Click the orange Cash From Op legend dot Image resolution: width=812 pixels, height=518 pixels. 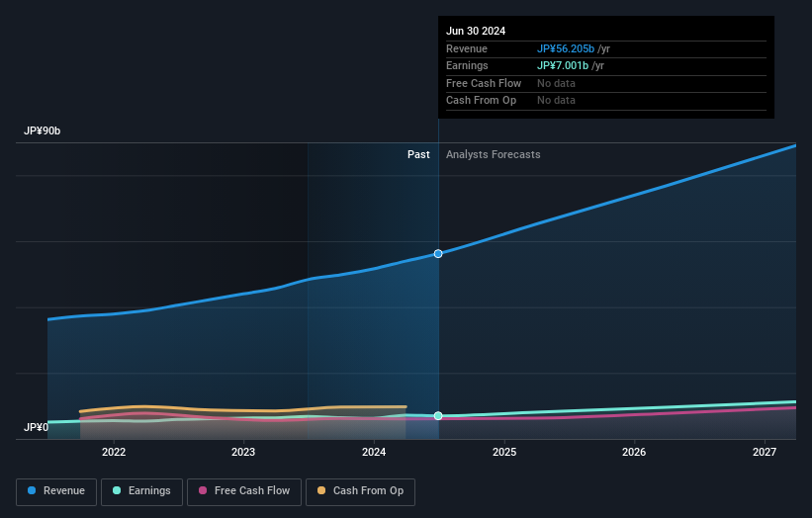(321, 490)
